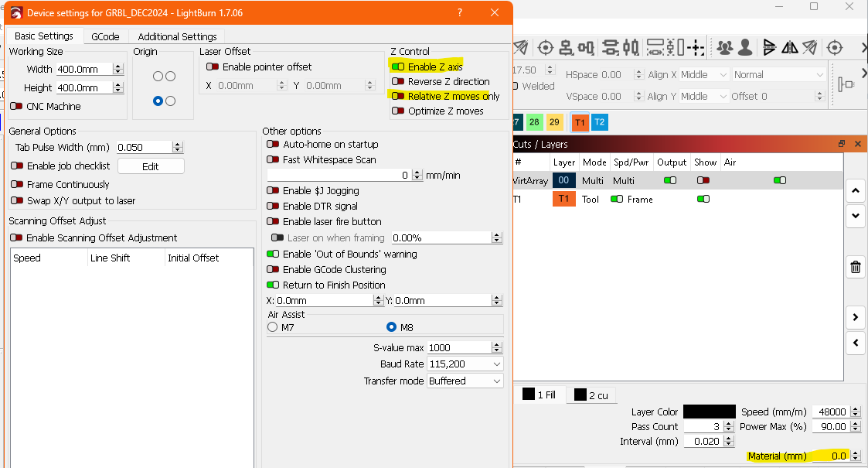Click the Group objects icon

click(725, 48)
